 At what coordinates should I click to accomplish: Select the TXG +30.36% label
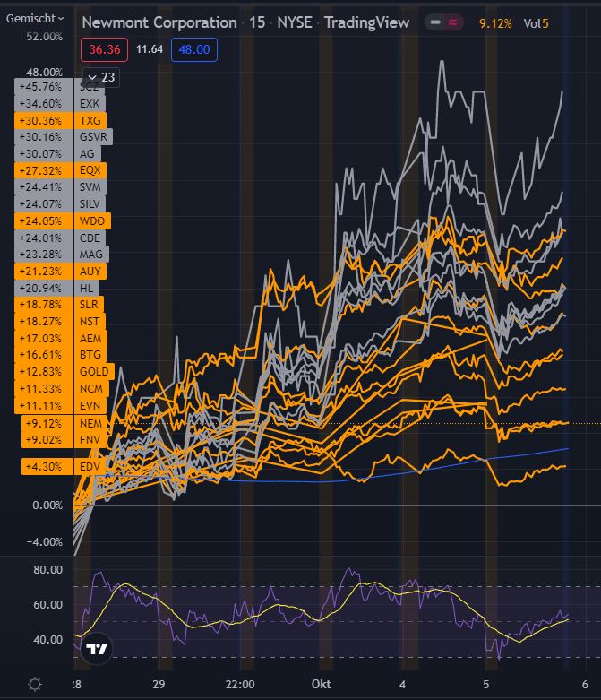tap(61, 120)
